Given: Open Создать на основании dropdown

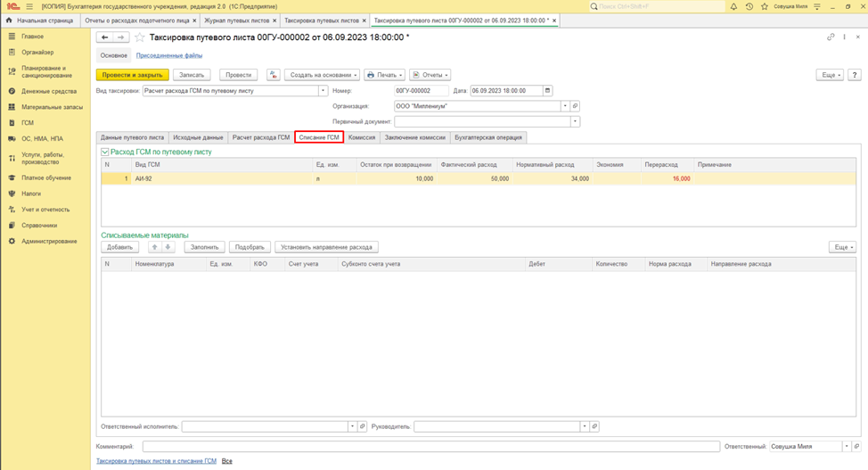Looking at the screenshot, I should tap(323, 75).
